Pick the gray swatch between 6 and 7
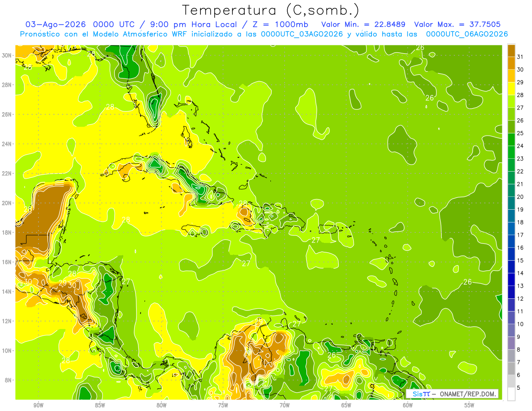The width and height of the screenshot is (532, 411). point(511,369)
